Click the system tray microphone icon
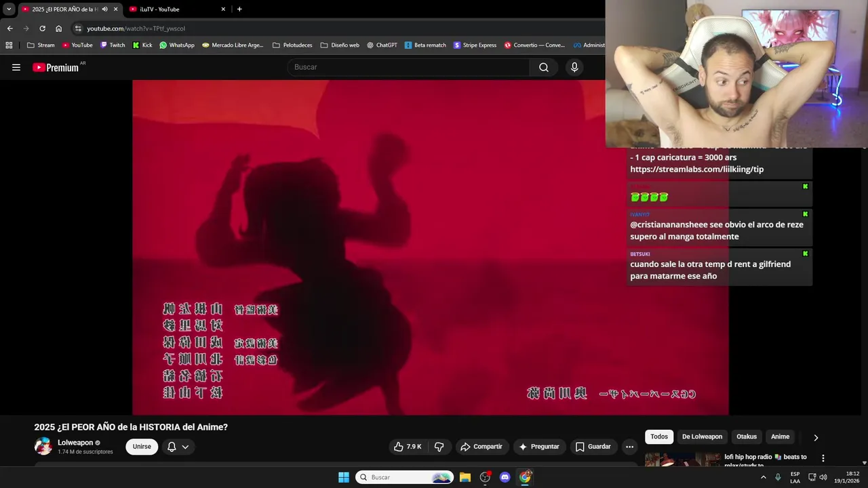The image size is (868, 488). pos(778,477)
